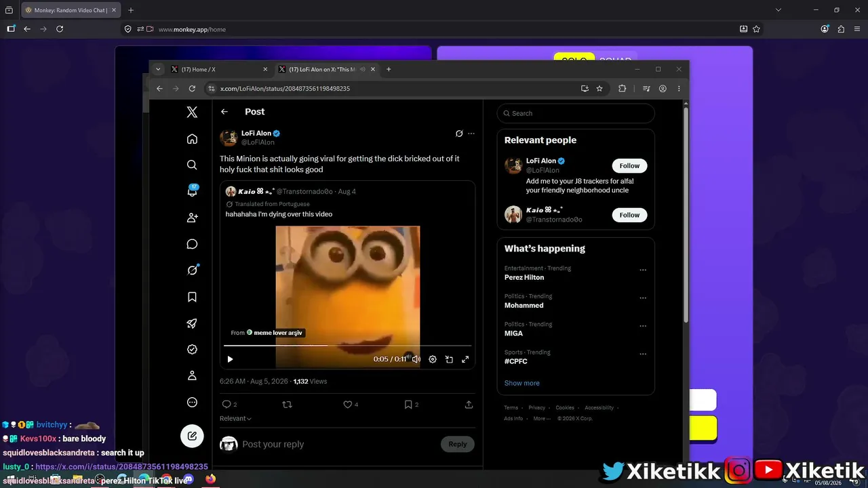Seek on the video progress bar
Screen dimensions: 868x488
(347, 346)
